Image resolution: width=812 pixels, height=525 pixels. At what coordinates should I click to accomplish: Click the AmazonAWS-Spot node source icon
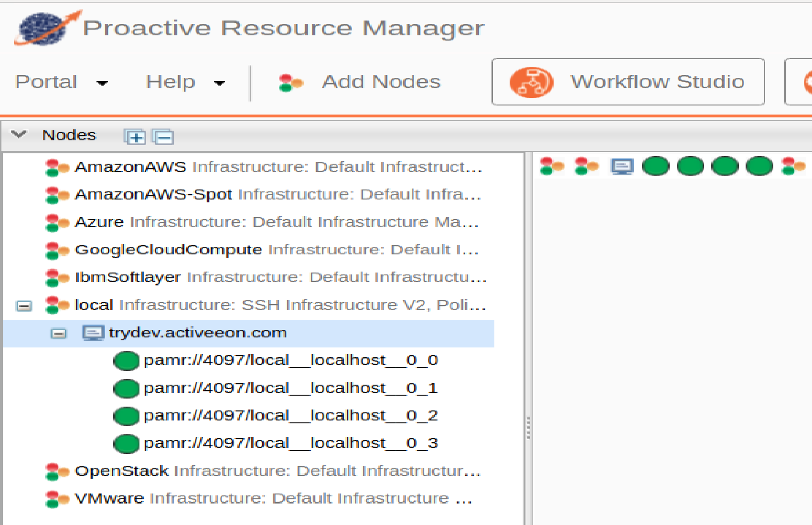57,195
